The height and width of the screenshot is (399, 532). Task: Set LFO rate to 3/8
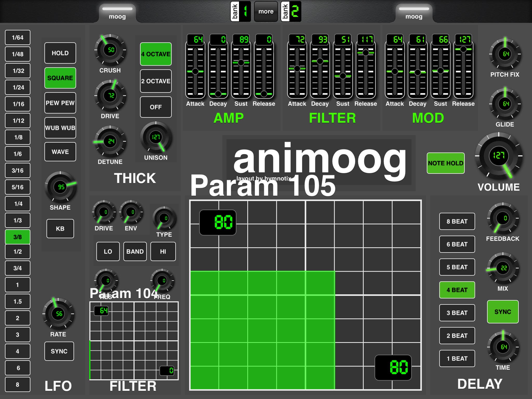pyautogui.click(x=18, y=237)
